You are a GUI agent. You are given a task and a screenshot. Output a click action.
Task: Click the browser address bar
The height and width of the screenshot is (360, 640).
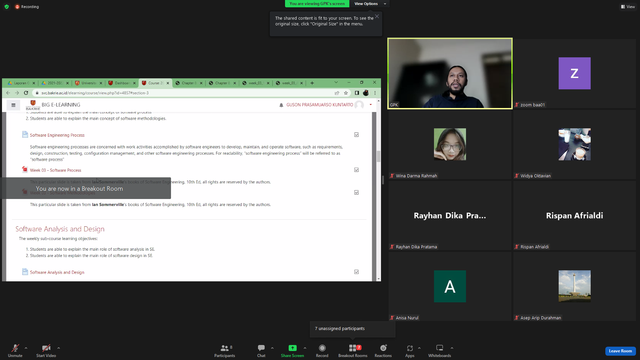pos(186,93)
